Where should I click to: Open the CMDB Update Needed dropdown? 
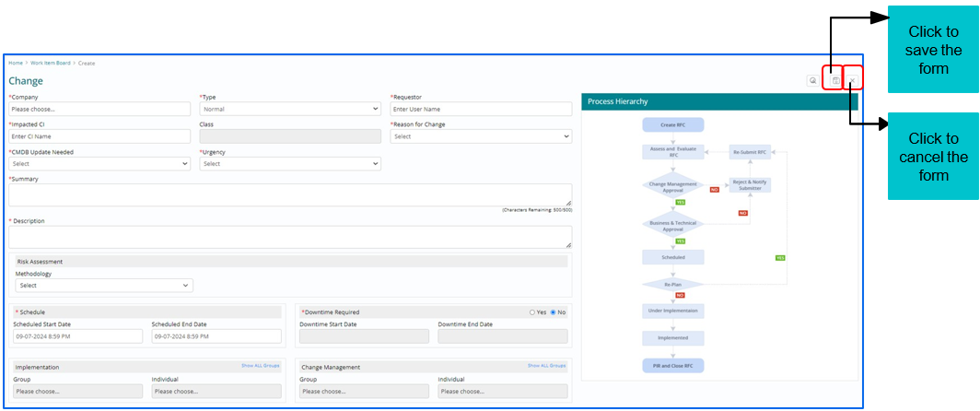99,164
